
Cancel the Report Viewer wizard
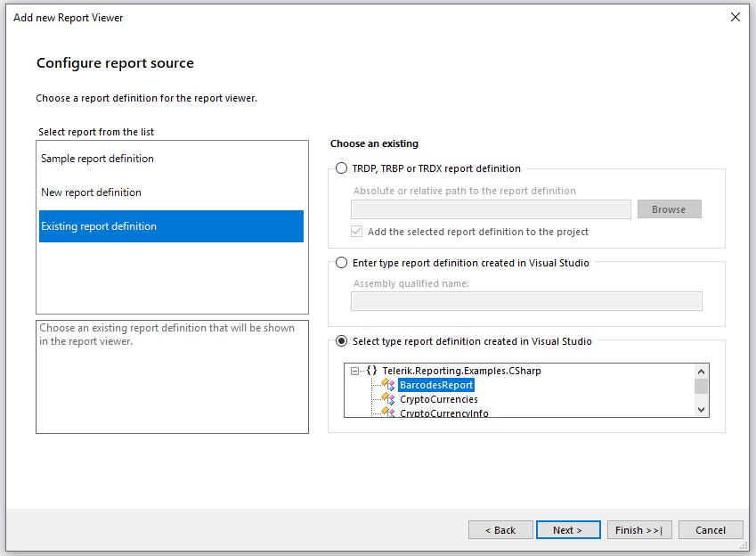coord(711,529)
